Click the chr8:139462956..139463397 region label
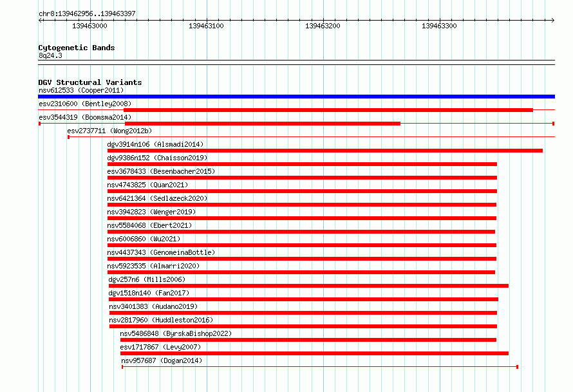573x392 pixels. coord(87,14)
